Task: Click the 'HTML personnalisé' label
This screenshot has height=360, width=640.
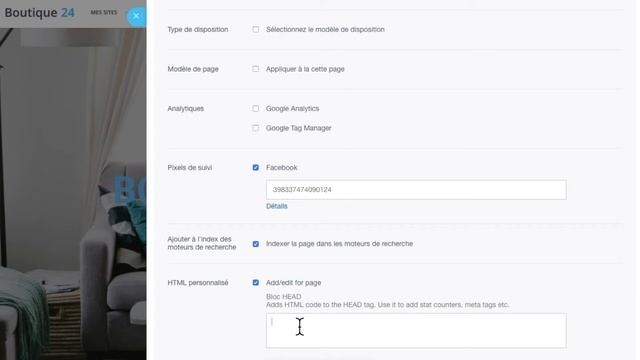Action: click(198, 283)
